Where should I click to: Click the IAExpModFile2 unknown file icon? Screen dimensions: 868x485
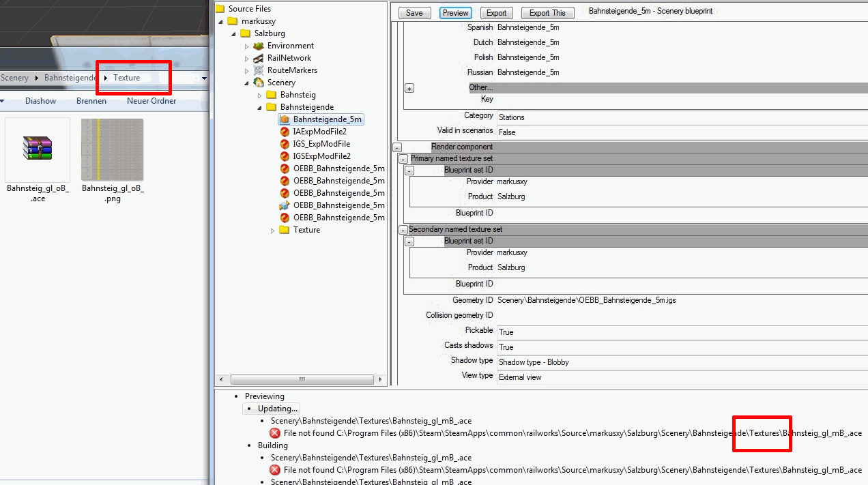click(285, 132)
